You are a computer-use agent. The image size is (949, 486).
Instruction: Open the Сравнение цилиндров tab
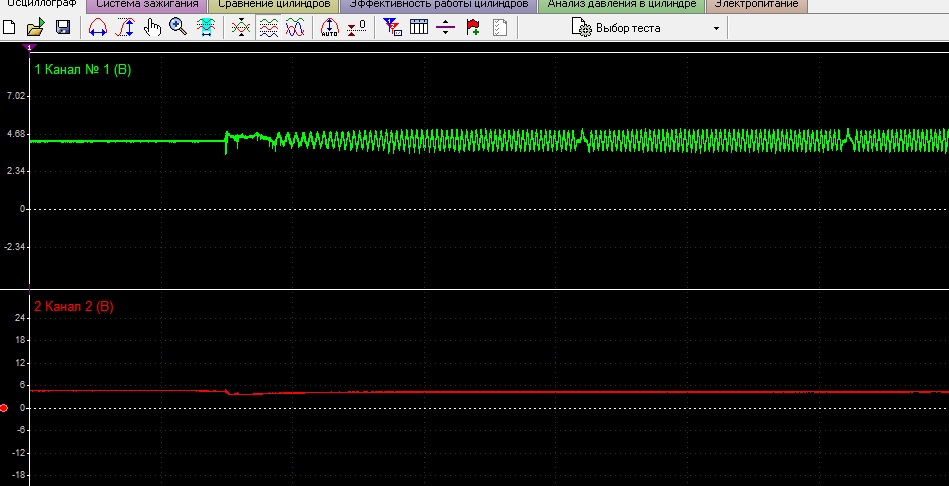tap(274, 4)
